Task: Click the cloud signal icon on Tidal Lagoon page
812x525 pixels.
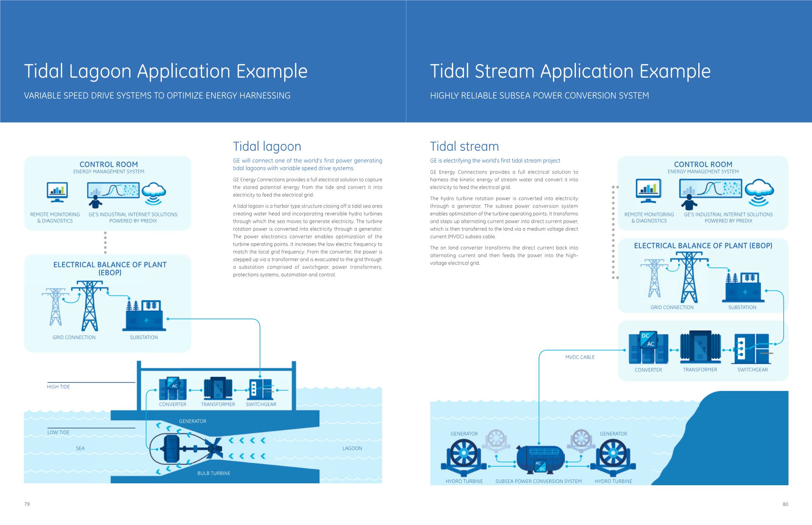Action: pos(155,194)
